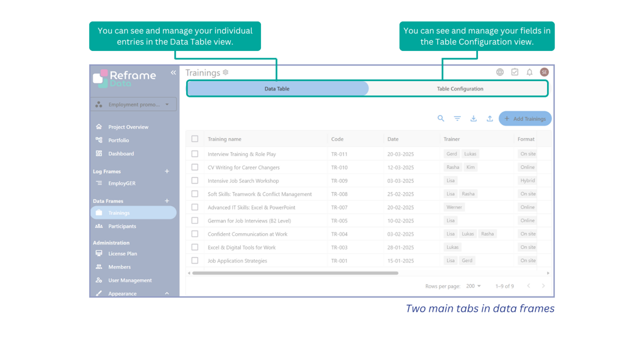This screenshot has height=362, width=644.
Task: Check the Interview Training & Role Play row
Action: (x=195, y=154)
